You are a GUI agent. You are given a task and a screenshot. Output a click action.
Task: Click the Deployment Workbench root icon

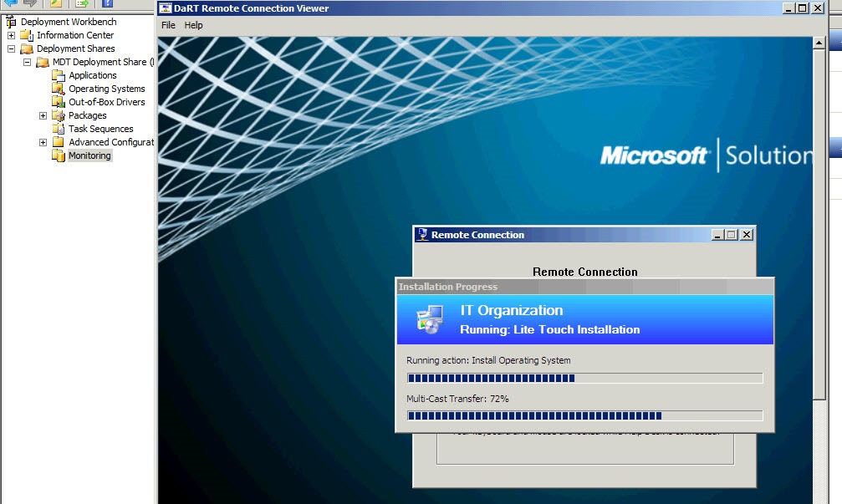[11, 22]
